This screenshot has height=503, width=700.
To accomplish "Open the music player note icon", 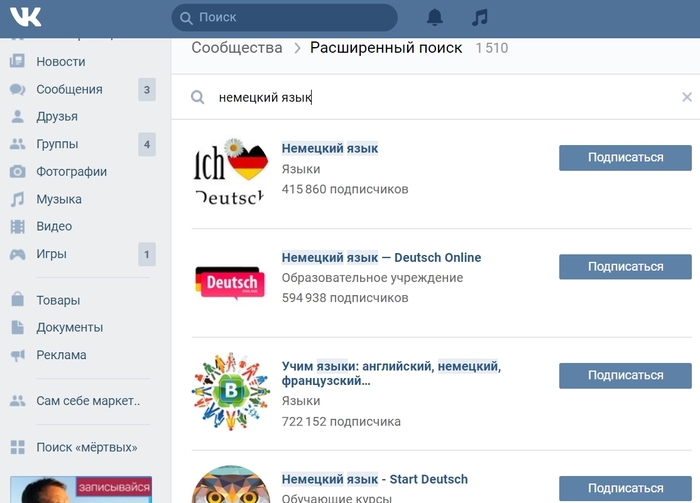I will click(x=479, y=17).
